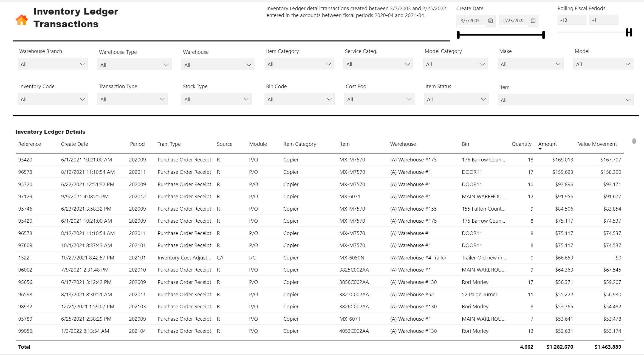Select the MX-6050N item cell
The height and width of the screenshot is (355, 644).
352,258
